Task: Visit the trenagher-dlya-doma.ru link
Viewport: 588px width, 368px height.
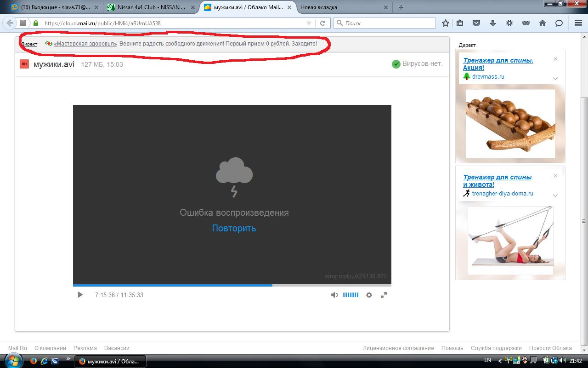Action: click(x=503, y=194)
